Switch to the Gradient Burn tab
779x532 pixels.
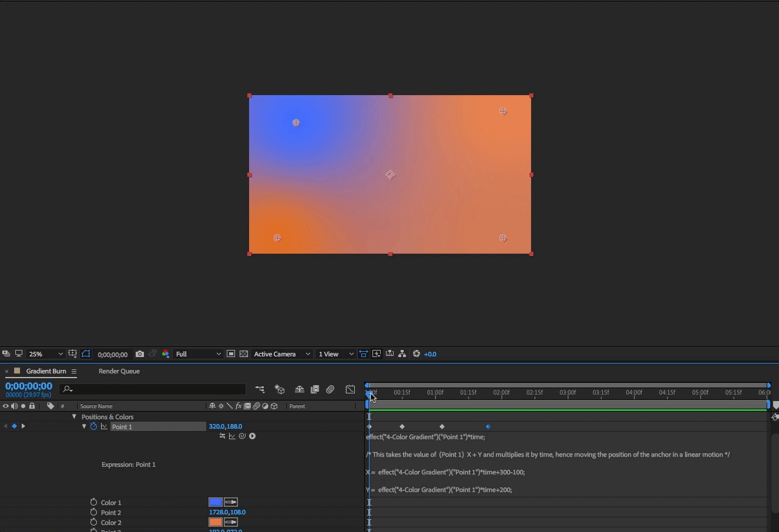(x=46, y=371)
